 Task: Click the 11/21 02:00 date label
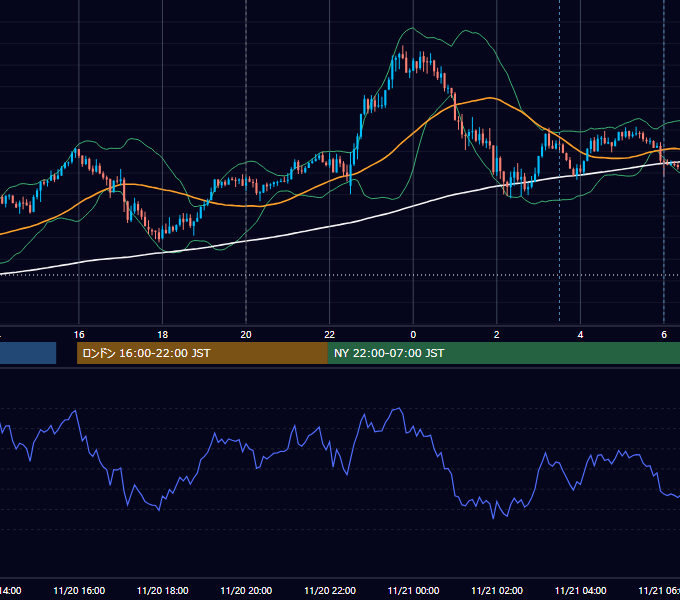click(x=497, y=591)
